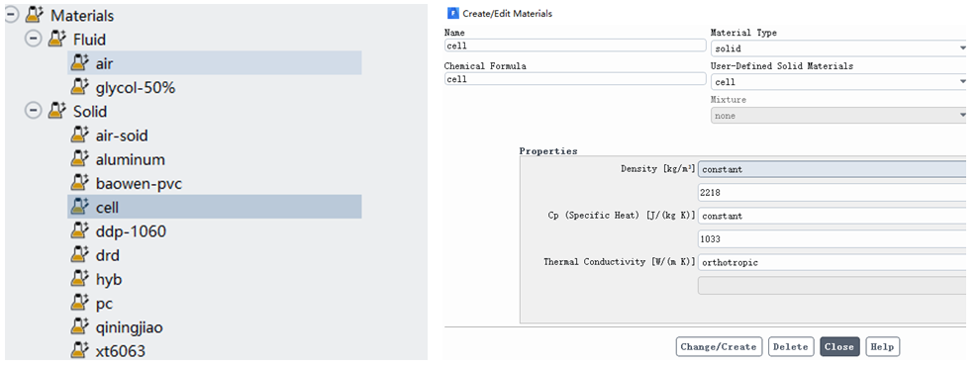Image resolution: width=980 pixels, height=366 pixels.
Task: Click the baowen-pvc material icon
Action: [80, 183]
